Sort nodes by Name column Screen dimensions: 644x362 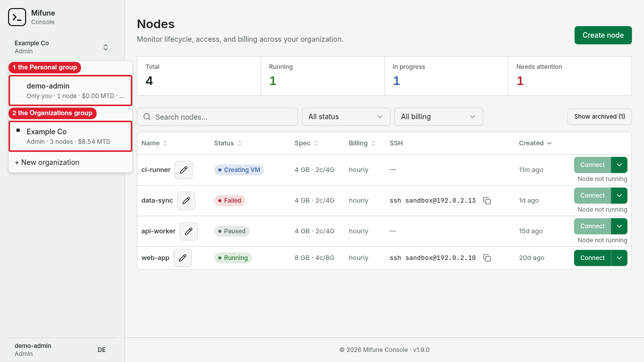tap(154, 143)
